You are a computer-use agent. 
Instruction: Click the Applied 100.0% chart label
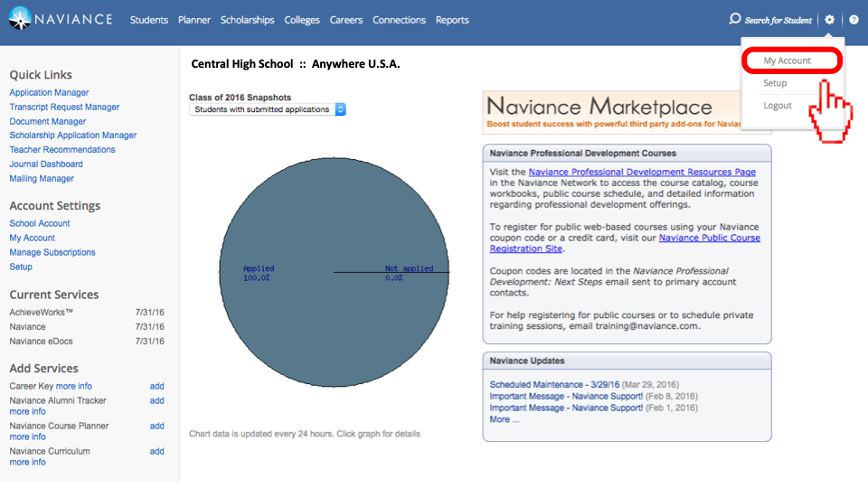tap(259, 273)
